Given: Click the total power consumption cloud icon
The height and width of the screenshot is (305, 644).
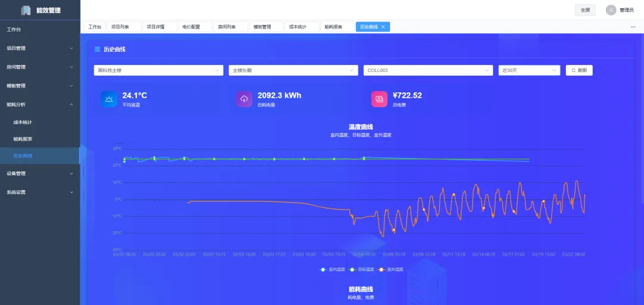Looking at the screenshot, I should click(x=244, y=99).
